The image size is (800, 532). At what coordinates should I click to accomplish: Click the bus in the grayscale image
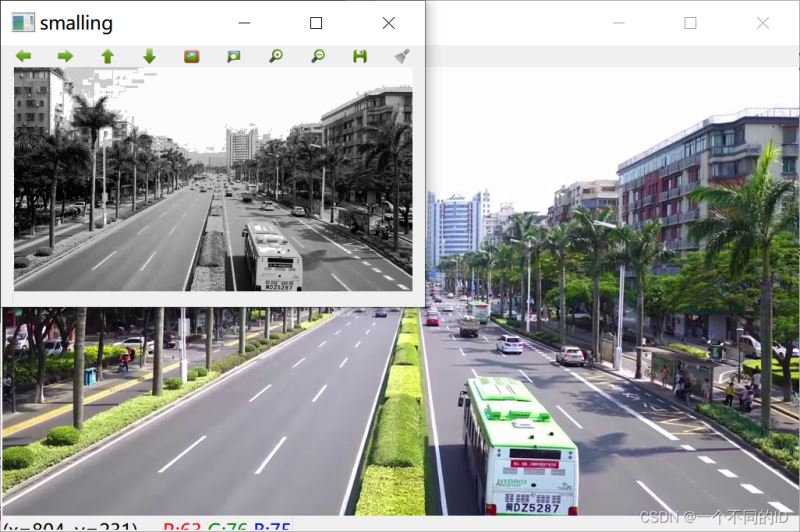(271, 258)
